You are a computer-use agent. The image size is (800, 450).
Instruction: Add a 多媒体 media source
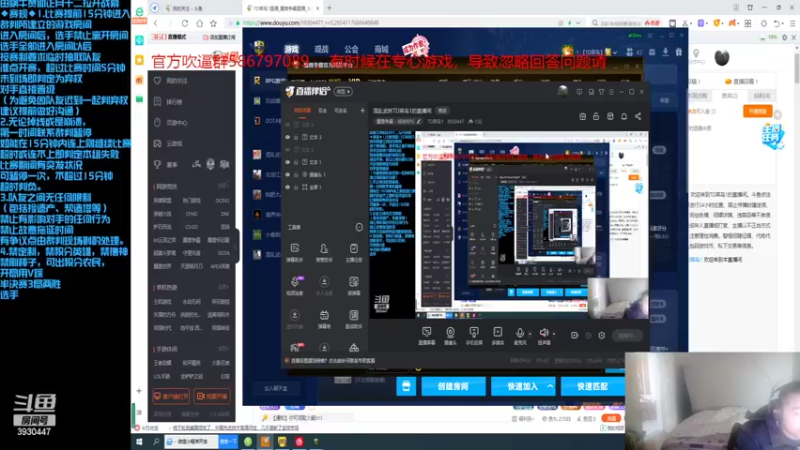[x=497, y=336]
